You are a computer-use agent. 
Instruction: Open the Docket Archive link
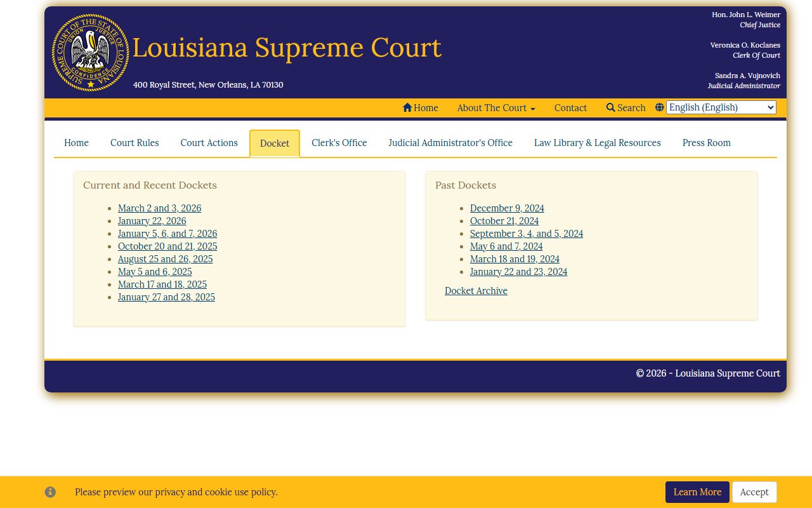click(x=476, y=291)
